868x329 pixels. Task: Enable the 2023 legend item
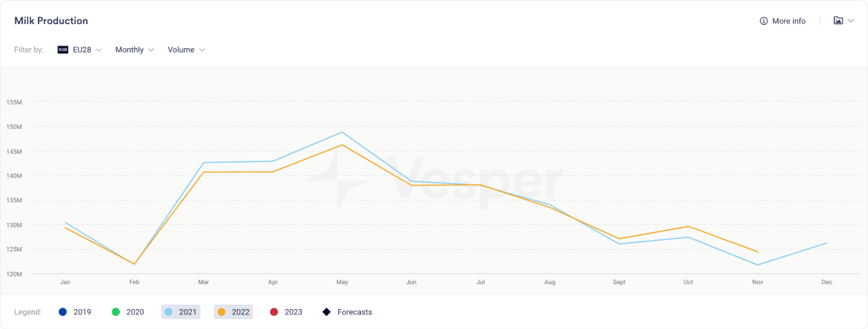(x=286, y=312)
